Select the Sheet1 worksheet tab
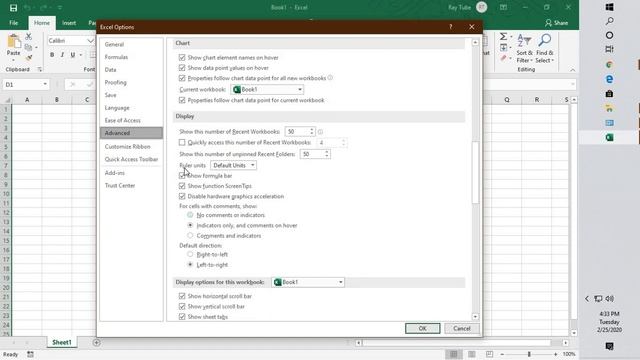Image resolution: width=640 pixels, height=360 pixels. click(x=62, y=342)
